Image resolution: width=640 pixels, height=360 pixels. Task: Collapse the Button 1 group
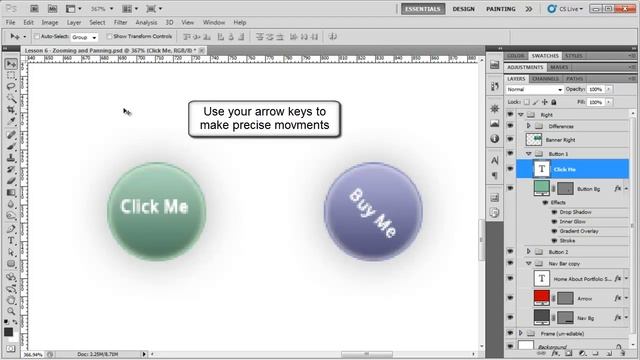point(529,154)
